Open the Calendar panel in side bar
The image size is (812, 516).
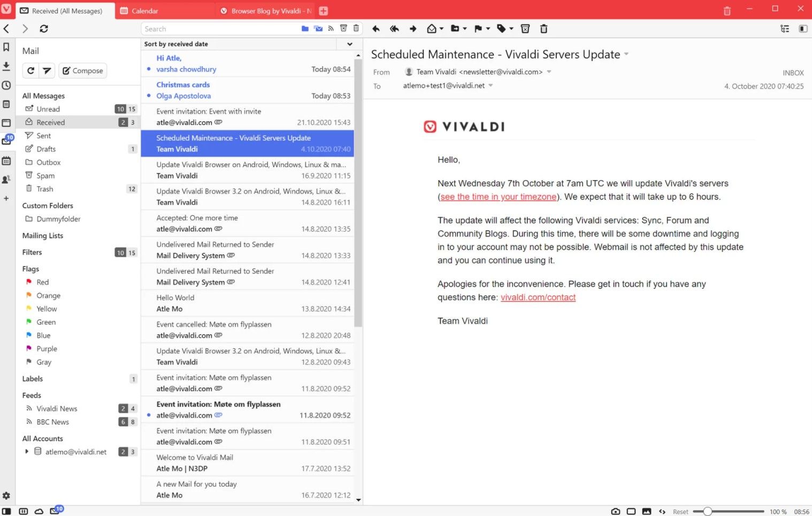(x=6, y=160)
